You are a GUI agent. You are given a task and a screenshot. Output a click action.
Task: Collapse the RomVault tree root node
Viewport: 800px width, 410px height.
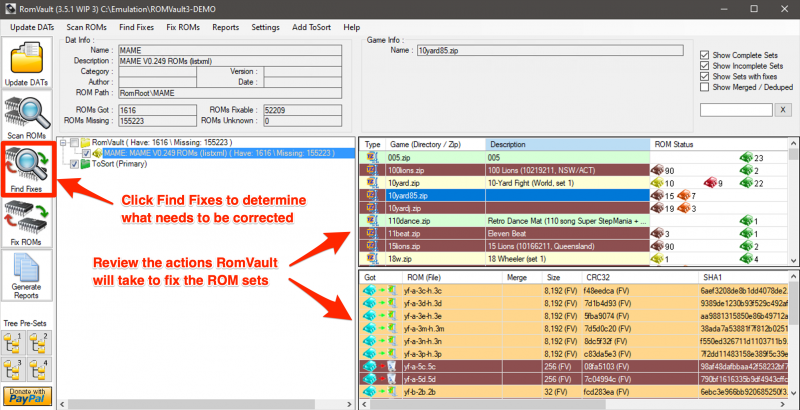[x=63, y=142]
